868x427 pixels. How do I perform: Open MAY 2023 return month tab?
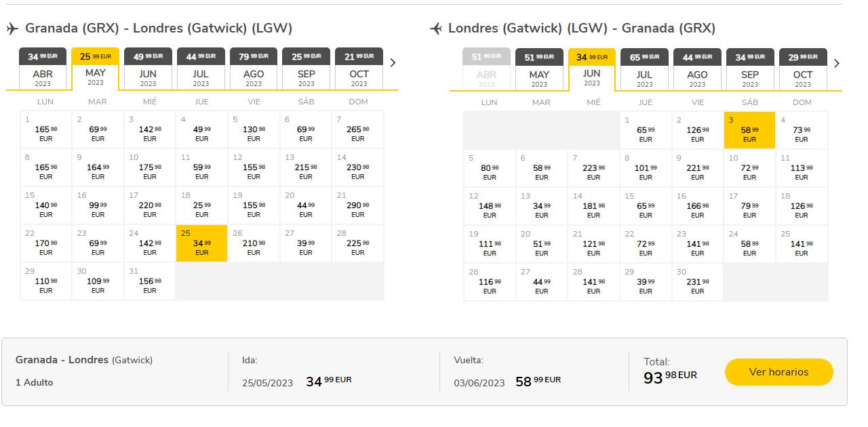pyautogui.click(x=539, y=70)
